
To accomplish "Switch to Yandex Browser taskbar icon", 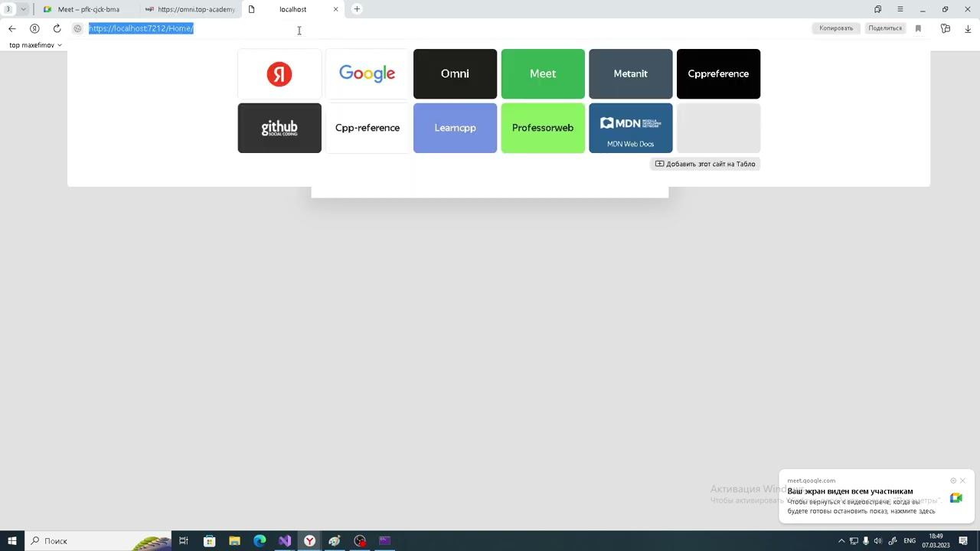I will 309,541.
